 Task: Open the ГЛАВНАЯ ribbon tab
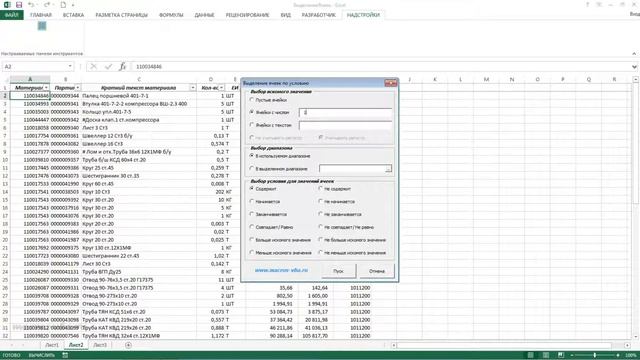(x=41, y=15)
